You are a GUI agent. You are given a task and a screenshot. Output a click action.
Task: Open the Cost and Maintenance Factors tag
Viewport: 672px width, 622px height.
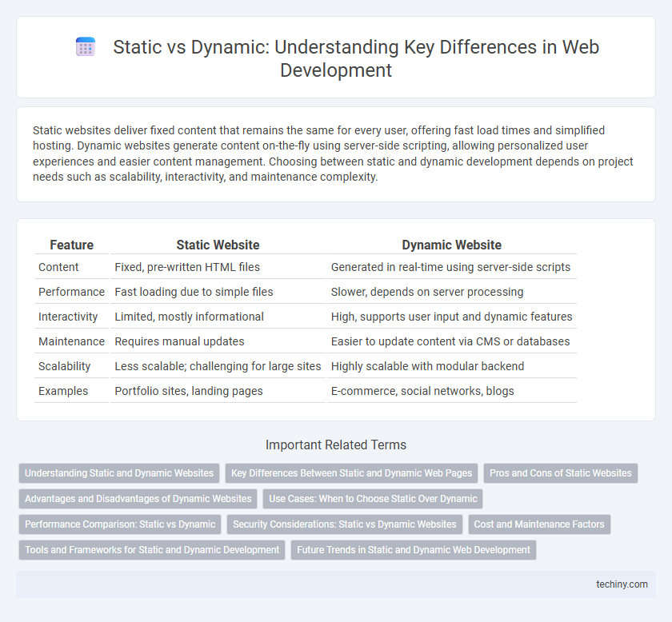click(x=539, y=524)
